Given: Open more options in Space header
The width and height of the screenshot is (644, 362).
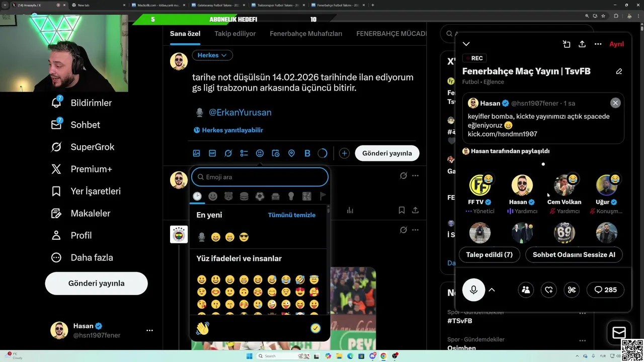Looking at the screenshot, I should pos(598,44).
